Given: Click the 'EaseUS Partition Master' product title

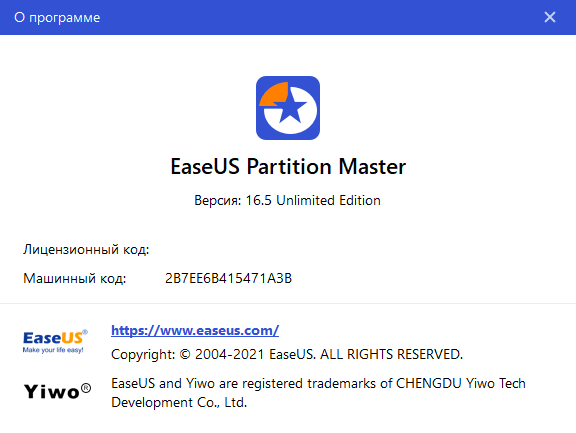Looking at the screenshot, I should click(x=288, y=166).
